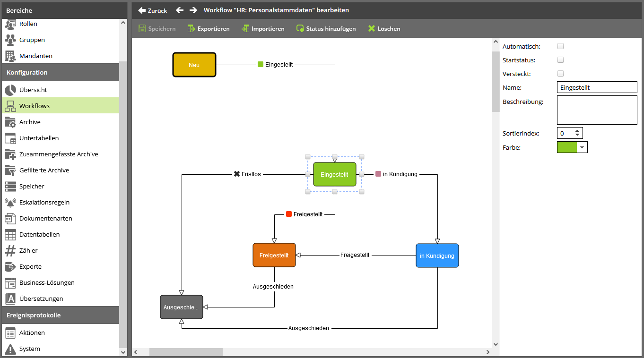Open Archive via its folder-gear icon
The width and height of the screenshot is (644, 358).
point(10,122)
